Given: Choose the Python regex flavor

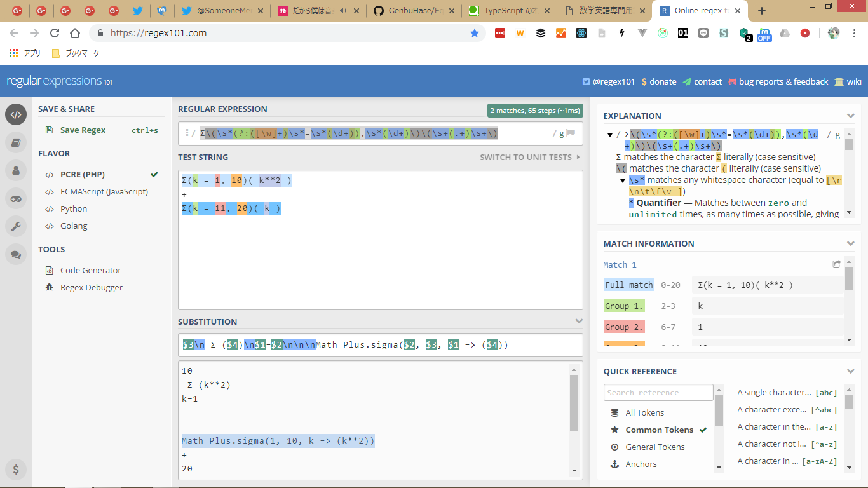Looking at the screenshot, I should [73, 208].
